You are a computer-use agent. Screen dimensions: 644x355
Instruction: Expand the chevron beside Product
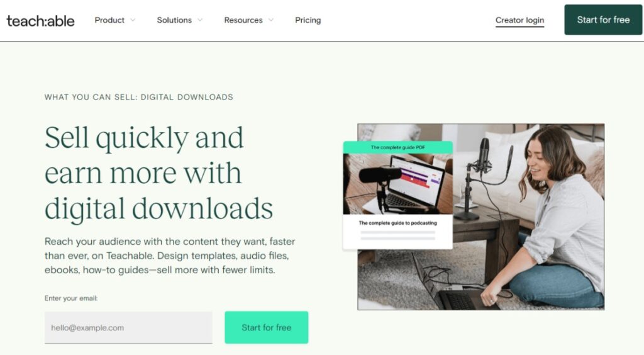[133, 20]
